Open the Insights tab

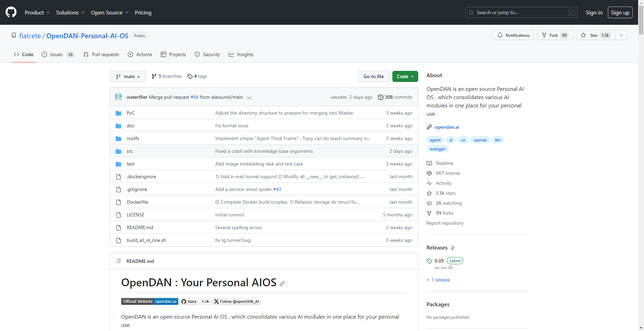(x=241, y=54)
